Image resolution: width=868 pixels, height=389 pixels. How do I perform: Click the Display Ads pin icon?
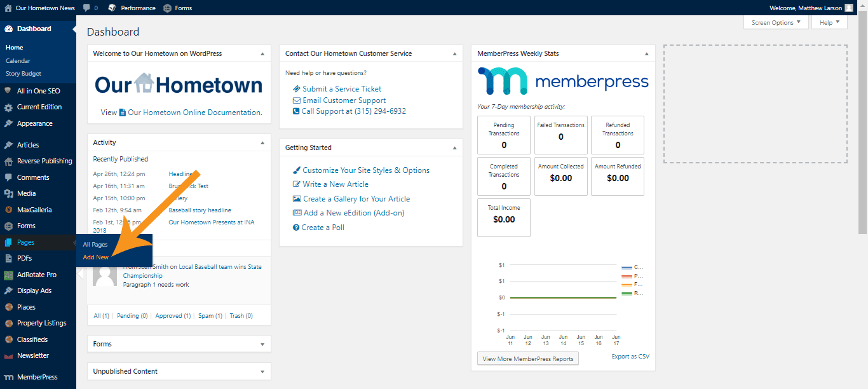pos(8,290)
